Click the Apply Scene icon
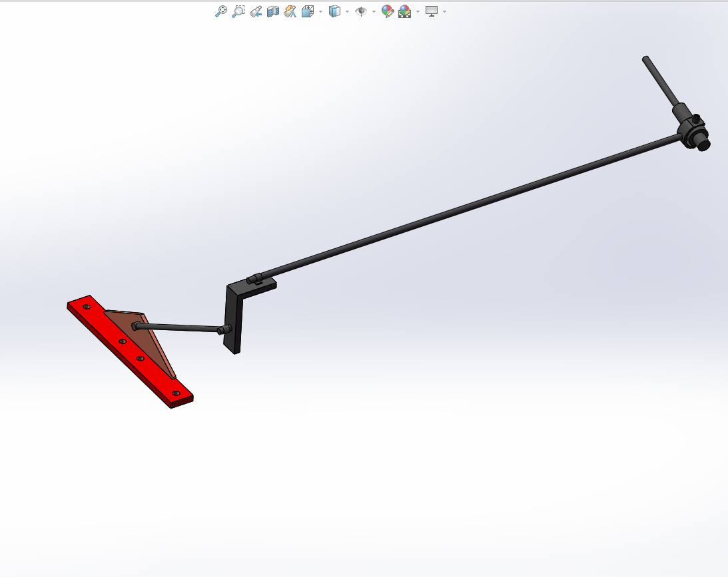The width and height of the screenshot is (728, 577). coord(404,11)
